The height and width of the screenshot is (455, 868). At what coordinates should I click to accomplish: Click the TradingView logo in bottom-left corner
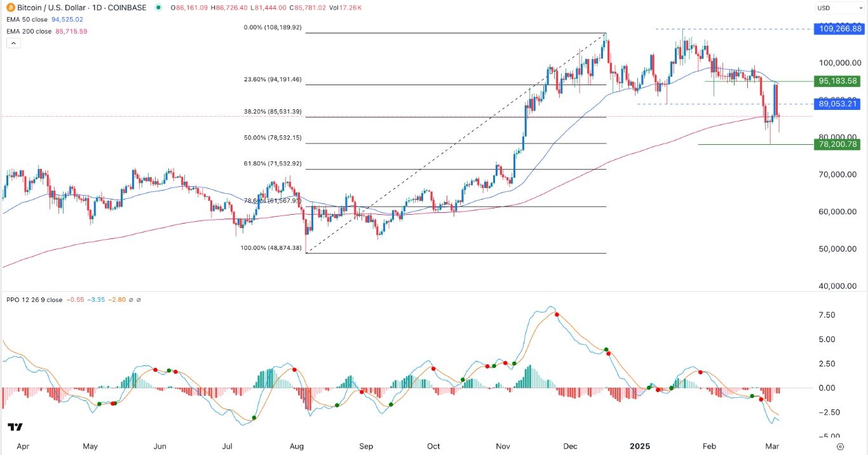coord(15,427)
